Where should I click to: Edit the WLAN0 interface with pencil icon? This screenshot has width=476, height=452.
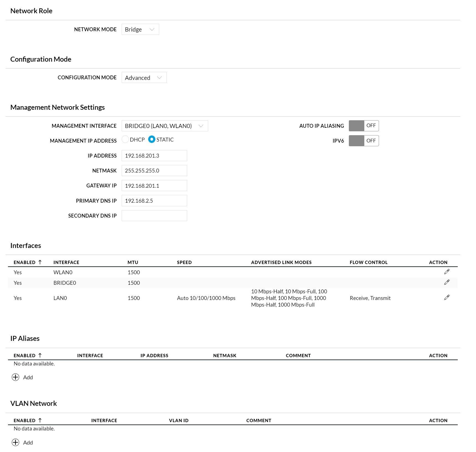(x=447, y=272)
